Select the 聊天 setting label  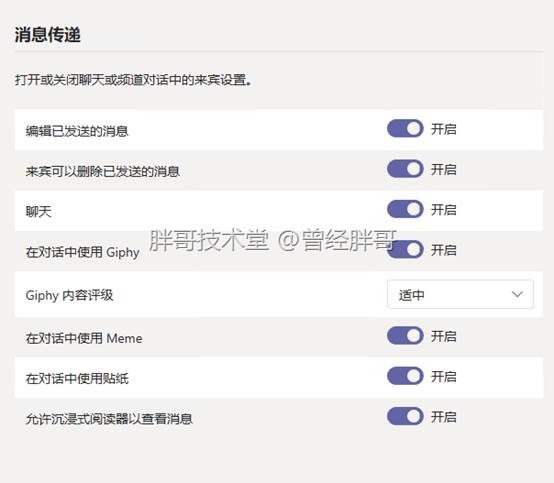(39, 212)
